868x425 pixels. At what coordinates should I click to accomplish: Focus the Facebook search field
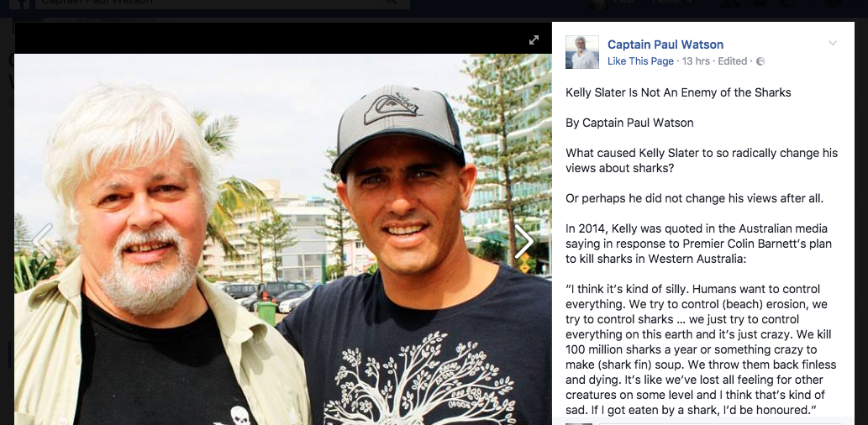click(223, 3)
